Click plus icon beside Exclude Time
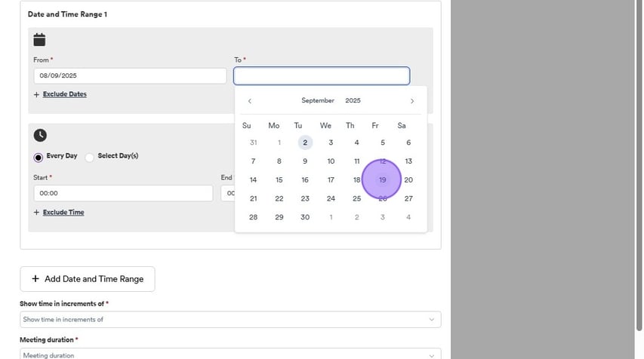644x359 pixels. (x=36, y=213)
